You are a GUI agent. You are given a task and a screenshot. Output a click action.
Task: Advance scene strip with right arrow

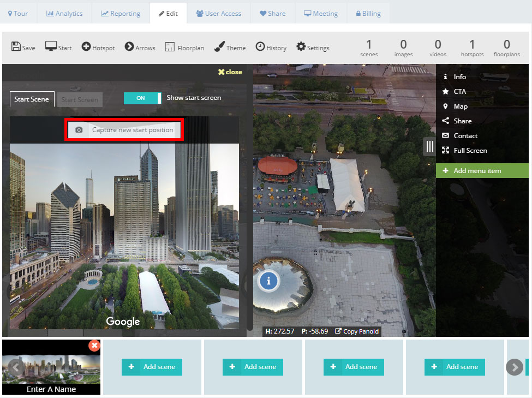[515, 367]
